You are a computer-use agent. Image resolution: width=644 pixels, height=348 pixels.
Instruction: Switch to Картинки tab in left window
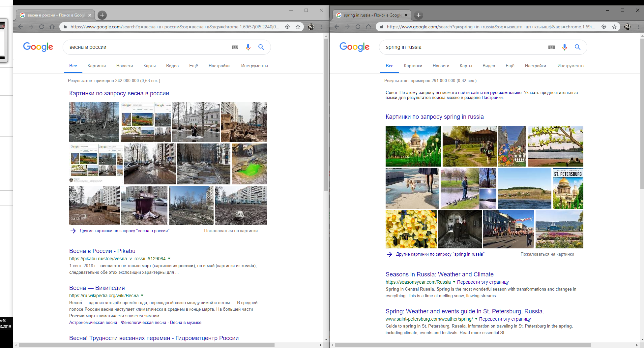click(x=97, y=66)
